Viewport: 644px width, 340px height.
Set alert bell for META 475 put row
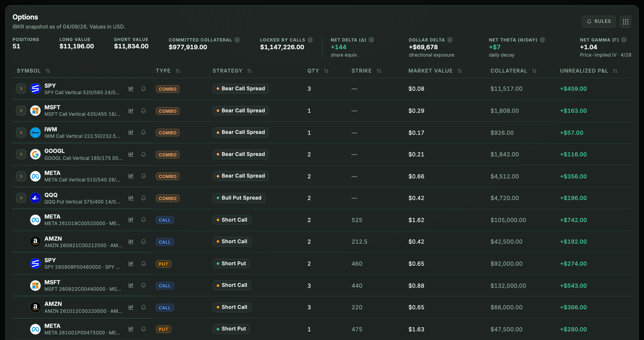(144, 329)
